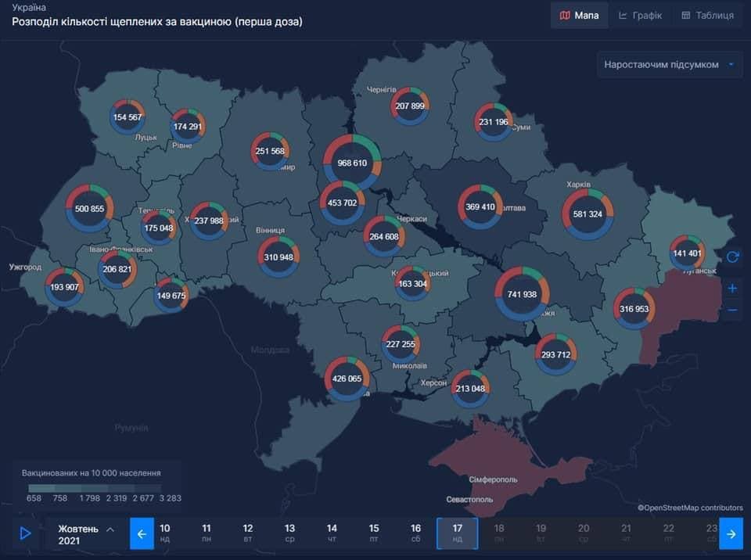
Task: Pick date 14 чт on timeline
Action: (332, 533)
